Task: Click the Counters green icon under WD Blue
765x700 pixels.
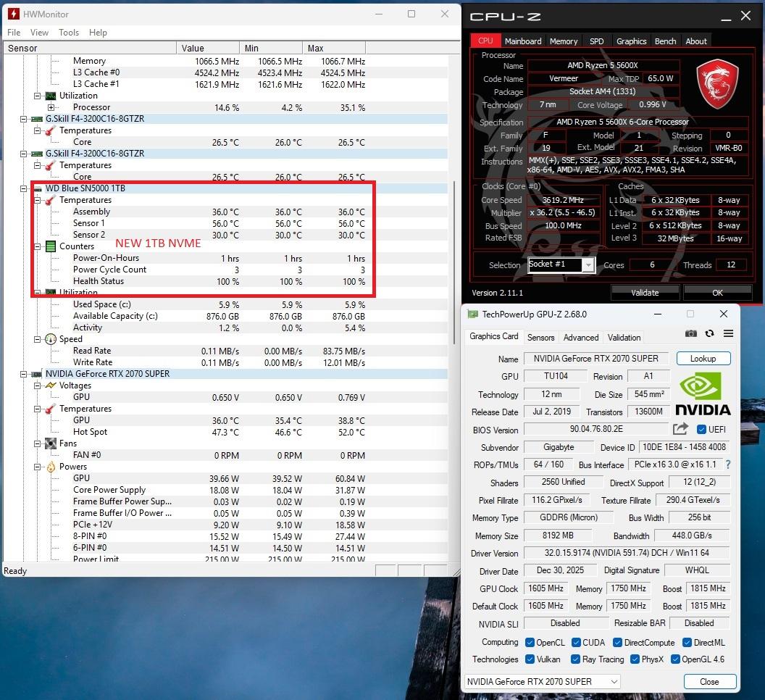Action: (51, 246)
